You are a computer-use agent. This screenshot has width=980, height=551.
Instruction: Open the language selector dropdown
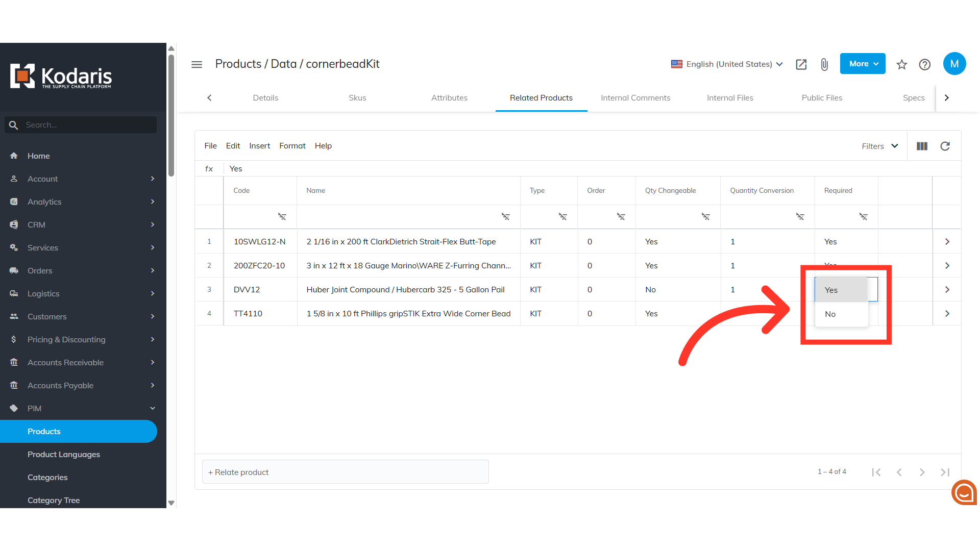click(727, 64)
